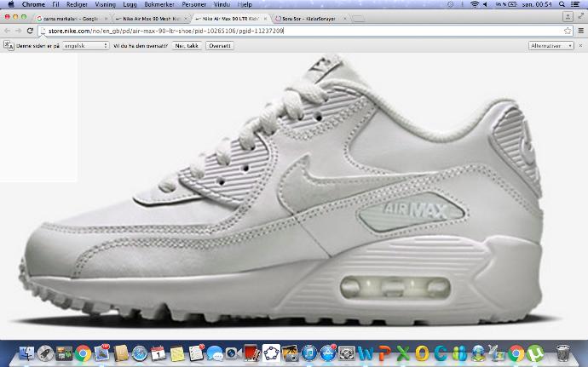Open iPhoto from the dock

coord(290,353)
